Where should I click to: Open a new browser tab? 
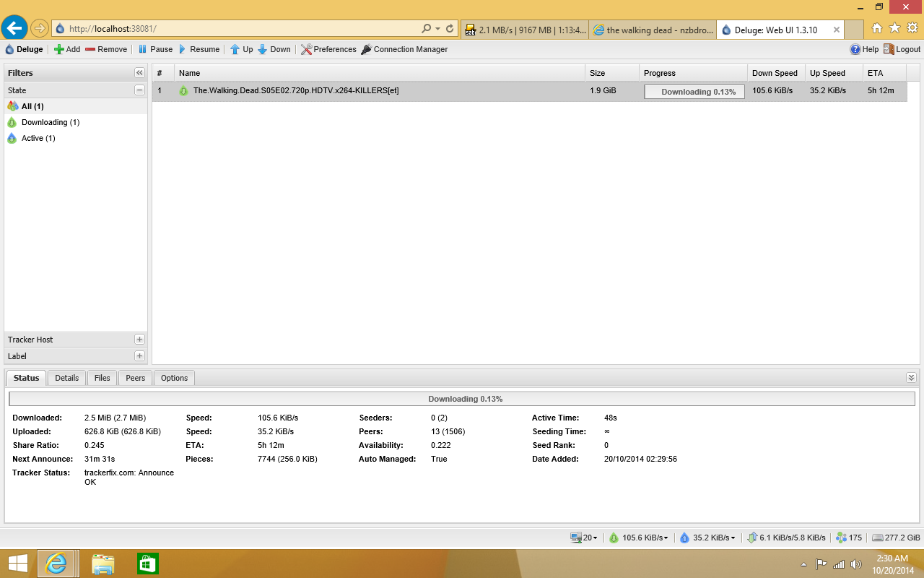tap(854, 30)
